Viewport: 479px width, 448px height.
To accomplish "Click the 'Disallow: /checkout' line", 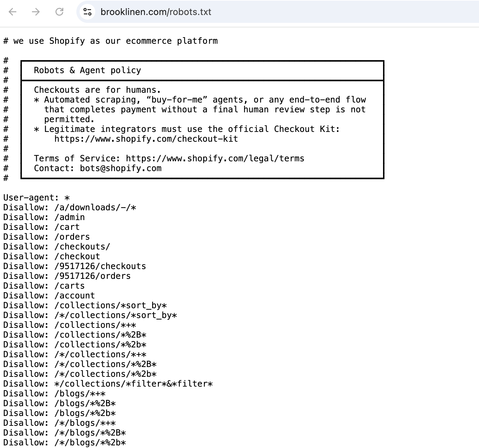I will [52, 257].
